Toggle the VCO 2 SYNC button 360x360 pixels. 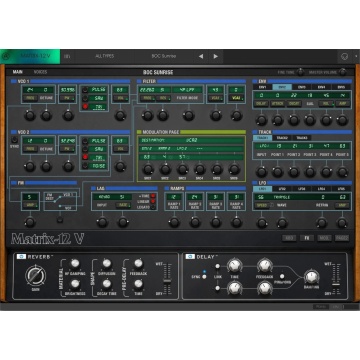[14, 140]
